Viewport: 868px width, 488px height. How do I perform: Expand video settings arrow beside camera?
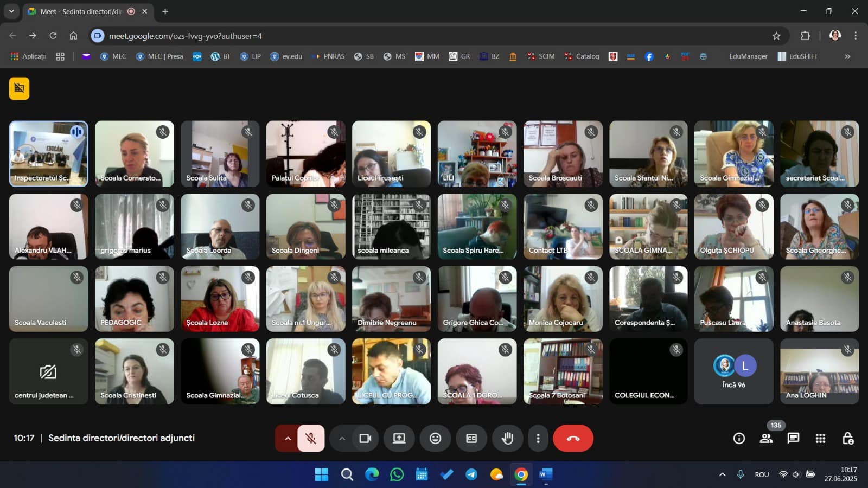tap(342, 438)
